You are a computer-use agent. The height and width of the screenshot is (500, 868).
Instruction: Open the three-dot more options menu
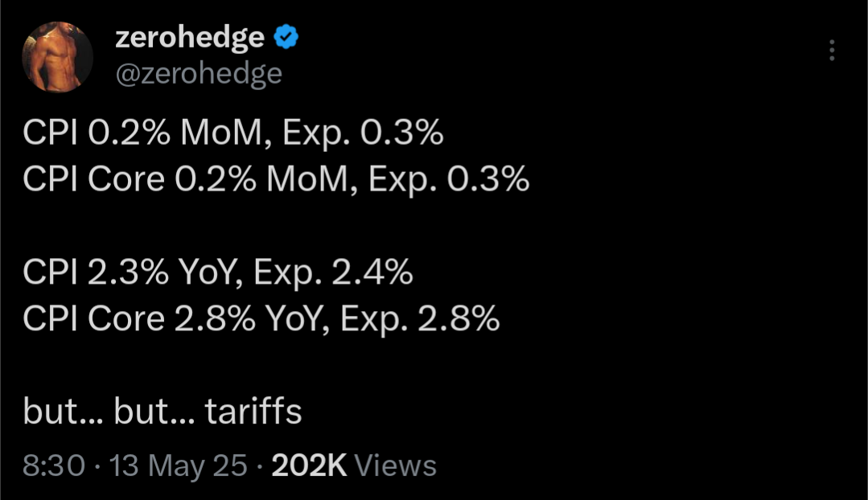(832, 50)
